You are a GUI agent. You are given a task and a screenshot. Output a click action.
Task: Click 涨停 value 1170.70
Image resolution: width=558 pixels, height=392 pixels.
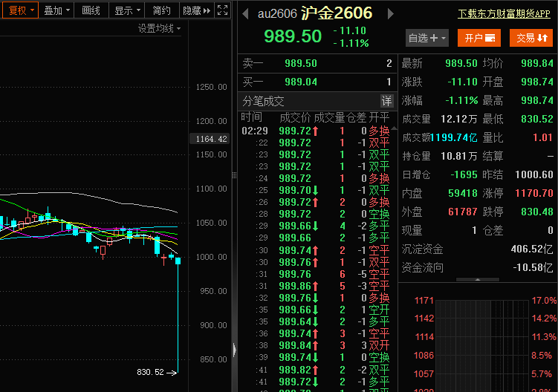point(534,193)
